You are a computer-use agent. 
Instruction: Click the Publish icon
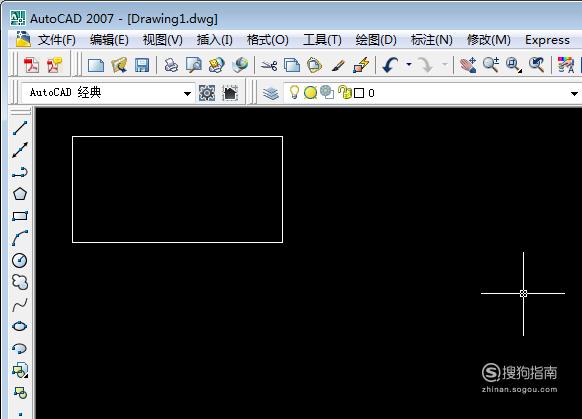point(217,65)
